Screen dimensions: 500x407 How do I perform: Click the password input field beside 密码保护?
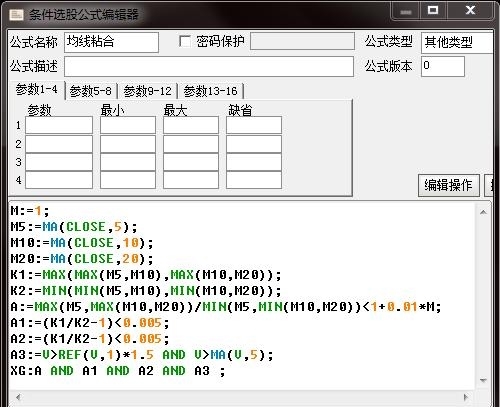(x=302, y=41)
